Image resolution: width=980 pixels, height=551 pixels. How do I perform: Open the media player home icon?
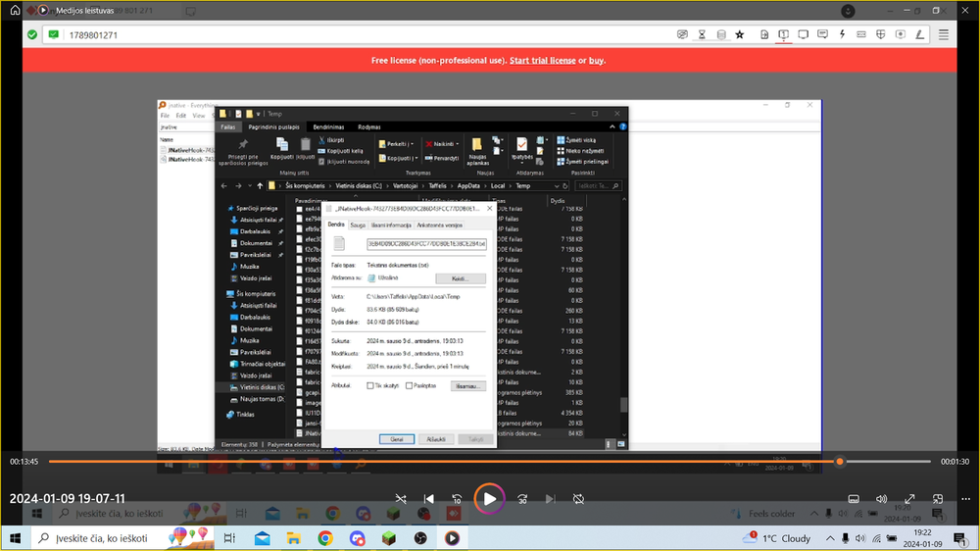click(15, 10)
